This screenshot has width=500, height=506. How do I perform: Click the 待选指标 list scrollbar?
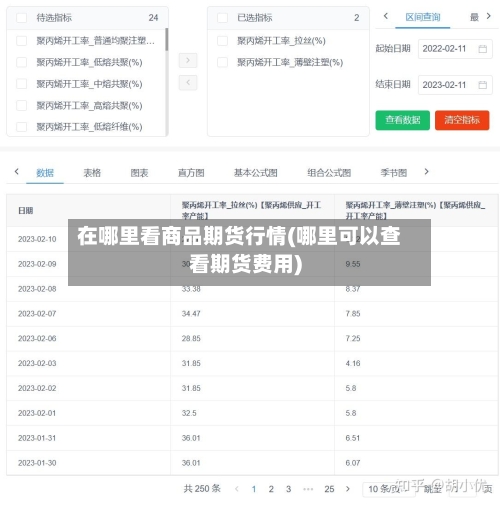pyautogui.click(x=166, y=40)
